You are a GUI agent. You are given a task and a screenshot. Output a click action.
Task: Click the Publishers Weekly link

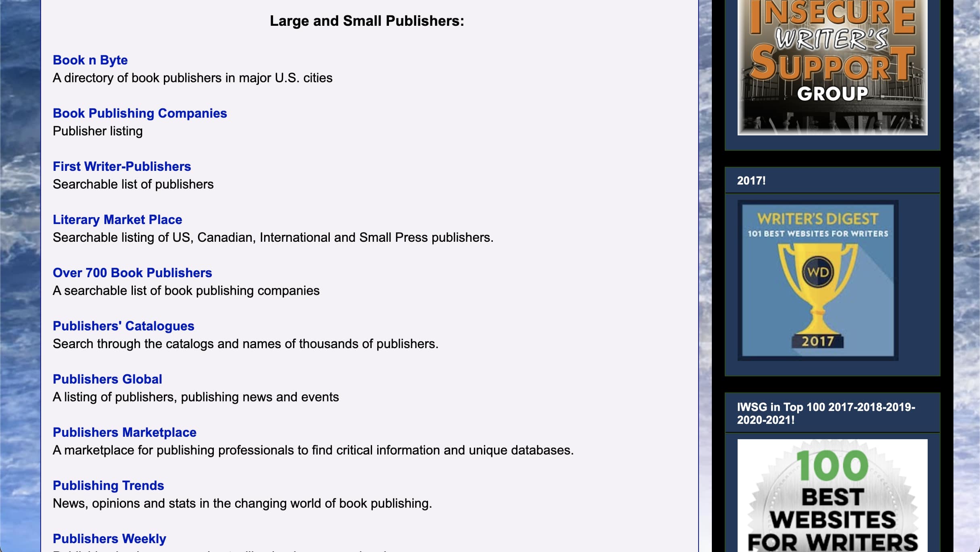coord(109,539)
